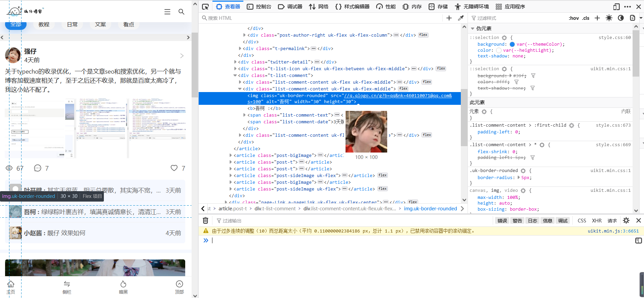Viewport: 644px width, 298px height.
Task: Open the style.css:673 source link
Action: click(x=613, y=125)
